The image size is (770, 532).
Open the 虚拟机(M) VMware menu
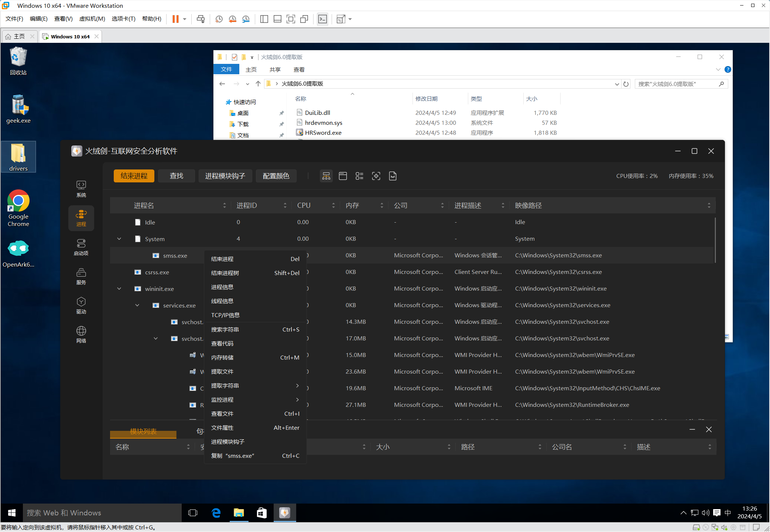point(92,19)
